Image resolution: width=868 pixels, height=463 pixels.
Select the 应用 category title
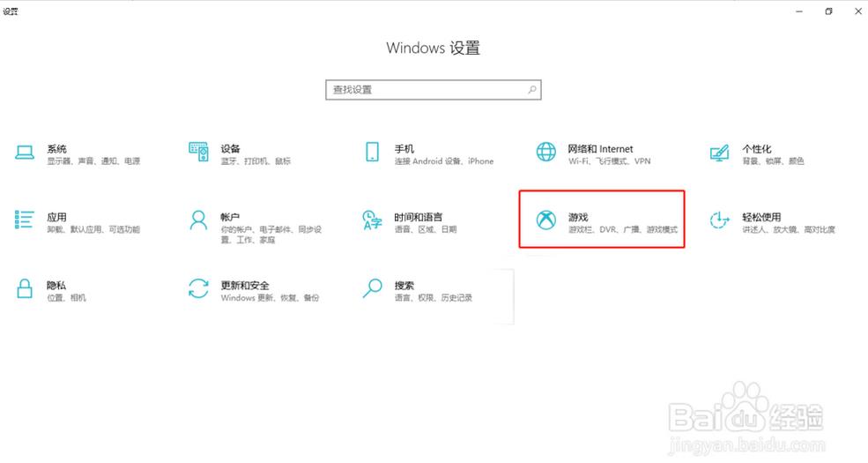(x=57, y=217)
